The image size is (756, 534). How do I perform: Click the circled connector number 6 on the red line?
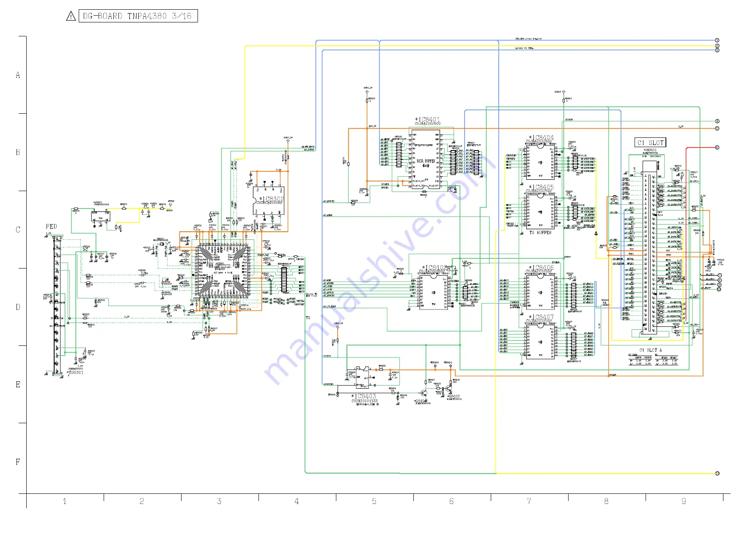click(717, 148)
